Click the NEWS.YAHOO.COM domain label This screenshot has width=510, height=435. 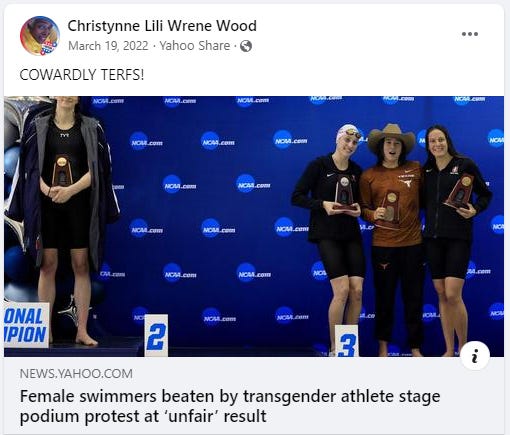(76, 374)
